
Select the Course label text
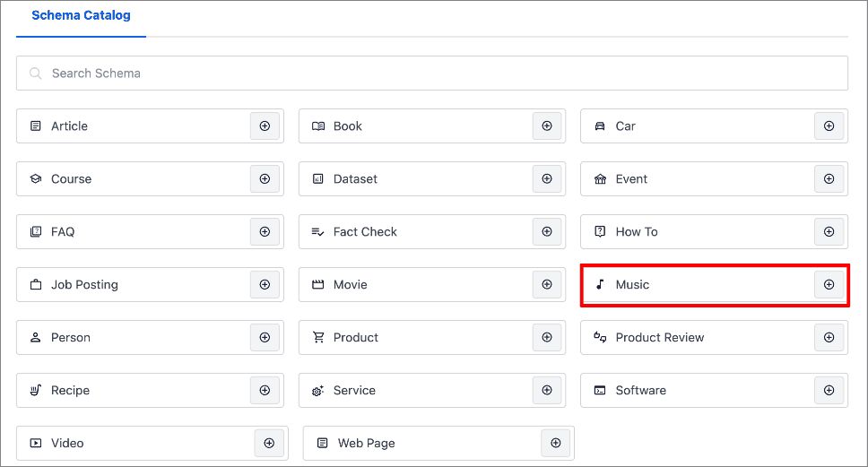point(72,178)
